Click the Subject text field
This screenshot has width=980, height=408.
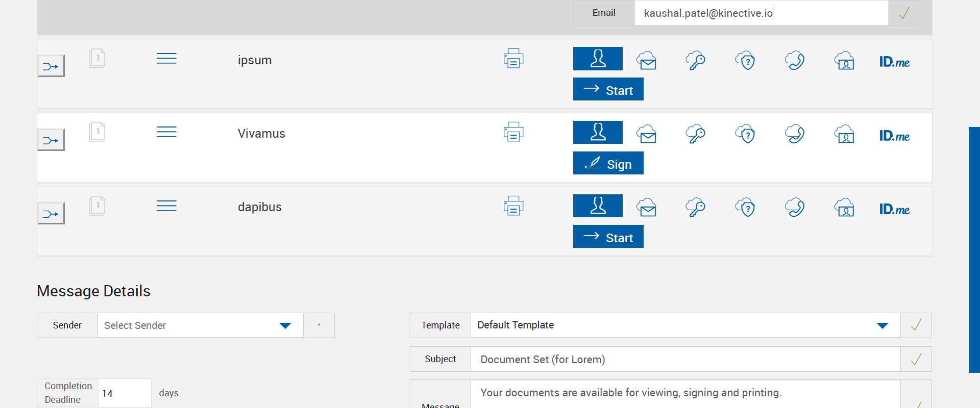[685, 360]
